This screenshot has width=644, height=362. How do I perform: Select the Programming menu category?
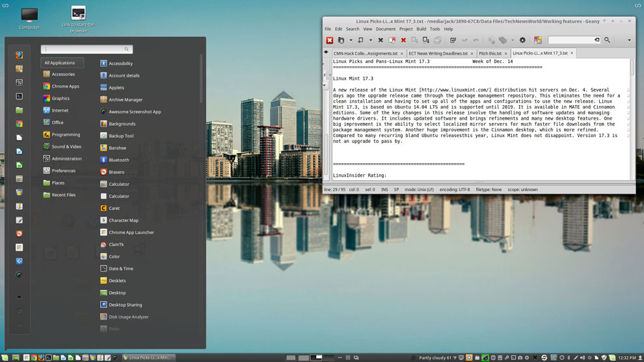click(x=62, y=135)
